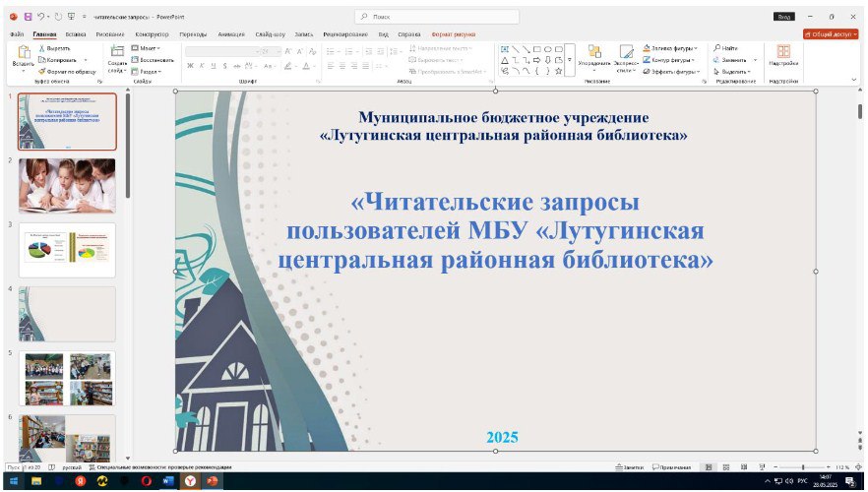This screenshot has width=868, height=492.
Task: Switch to Normal view in status bar
Action: (708, 467)
